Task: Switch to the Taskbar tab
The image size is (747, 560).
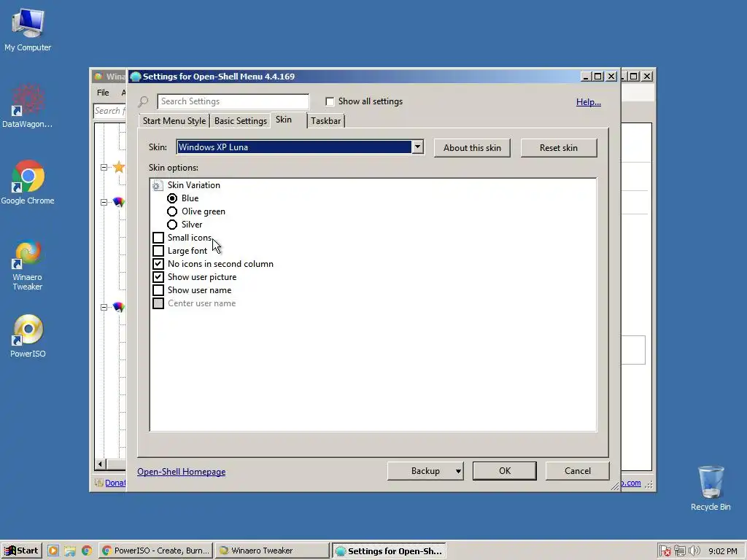Action: click(x=326, y=121)
